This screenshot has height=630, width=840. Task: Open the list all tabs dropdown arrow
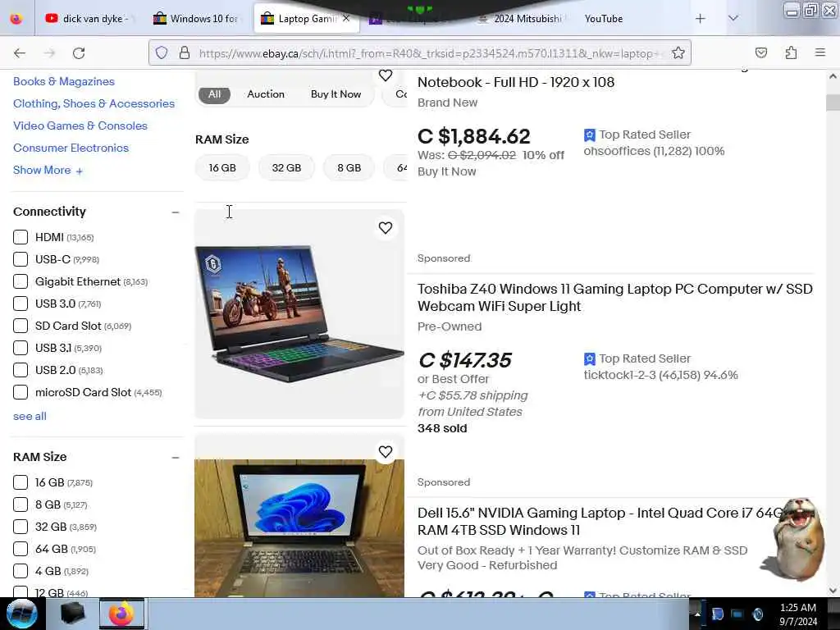(733, 19)
